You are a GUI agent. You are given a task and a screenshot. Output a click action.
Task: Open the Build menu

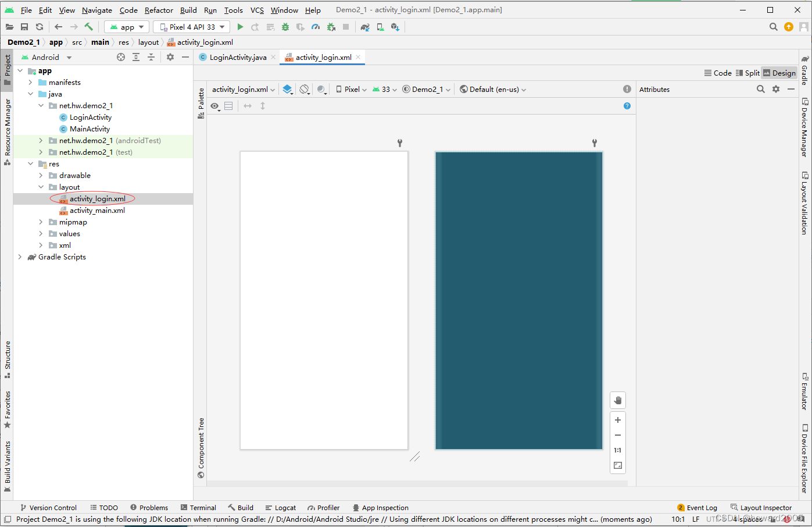188,10
